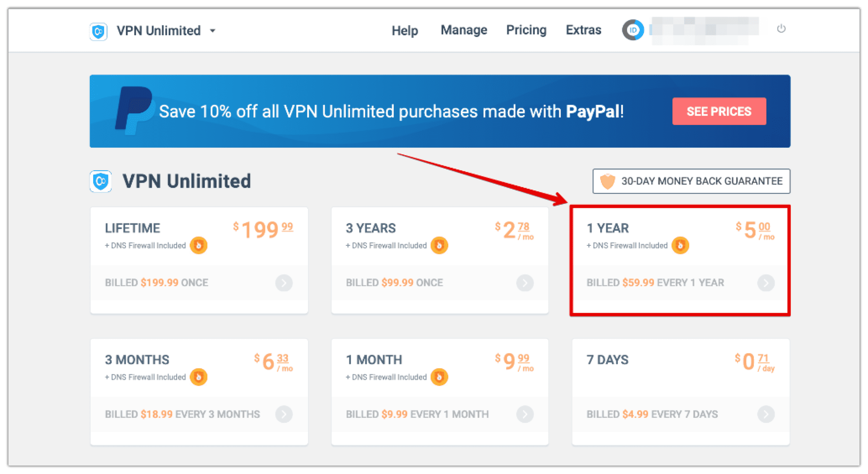Click the DNS Firewall flame icon on Lifetime plan
Image resolution: width=868 pixels, height=474 pixels.
pos(199,245)
